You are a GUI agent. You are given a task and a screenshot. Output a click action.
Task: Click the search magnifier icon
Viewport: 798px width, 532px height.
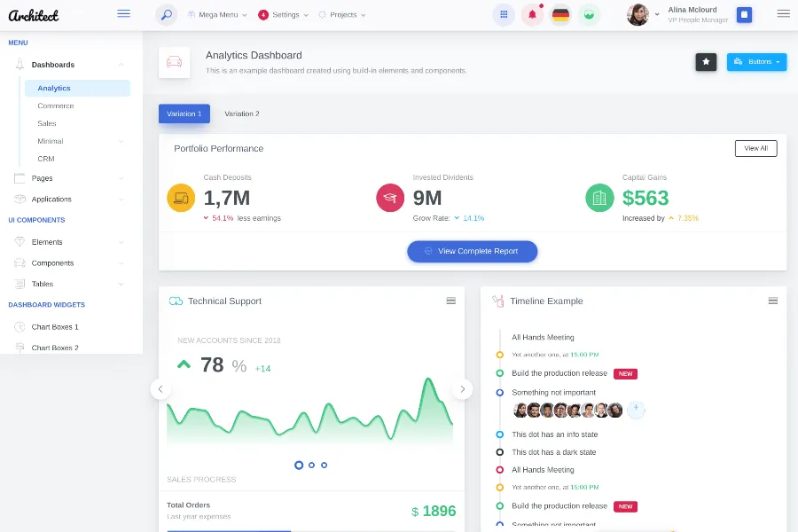166,14
